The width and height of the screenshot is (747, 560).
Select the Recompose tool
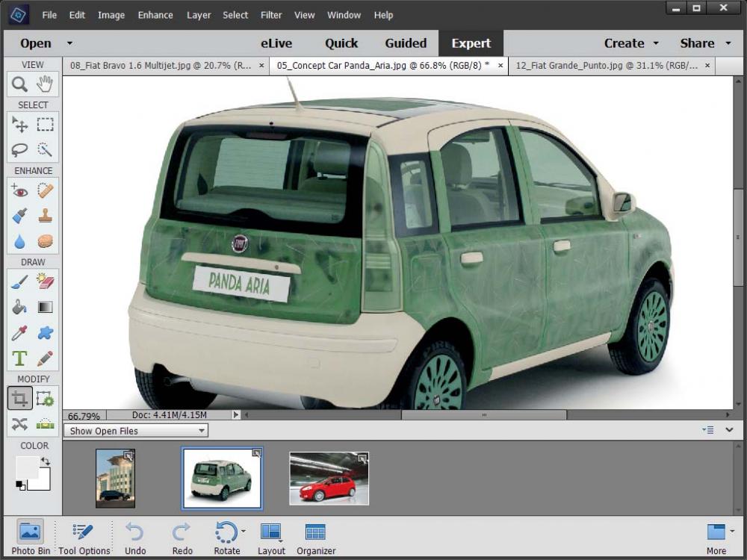click(46, 399)
